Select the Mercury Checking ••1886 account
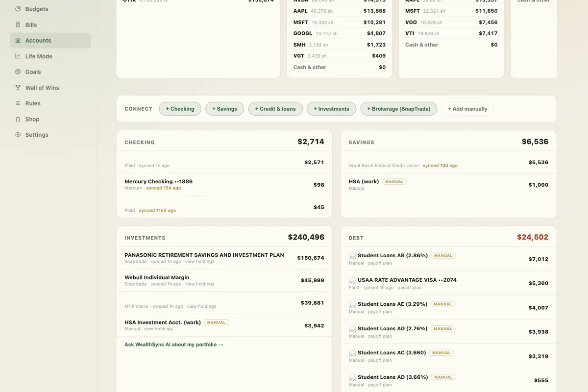The width and height of the screenshot is (588, 392). tap(224, 185)
